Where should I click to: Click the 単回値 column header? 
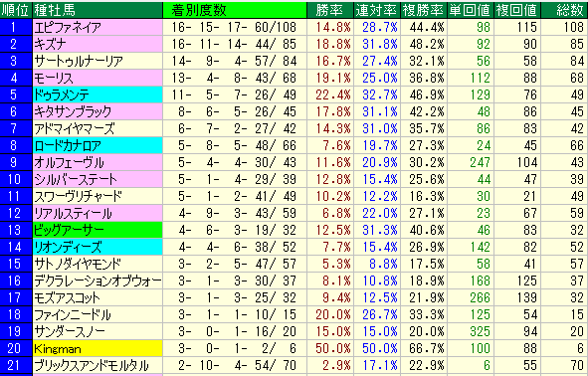(471, 10)
